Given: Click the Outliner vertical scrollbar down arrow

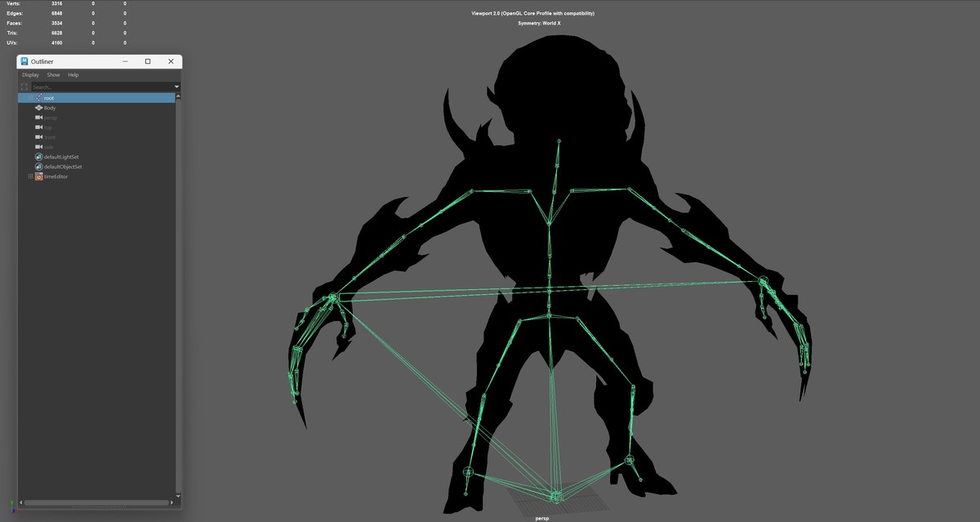Looking at the screenshot, I should click(x=179, y=494).
